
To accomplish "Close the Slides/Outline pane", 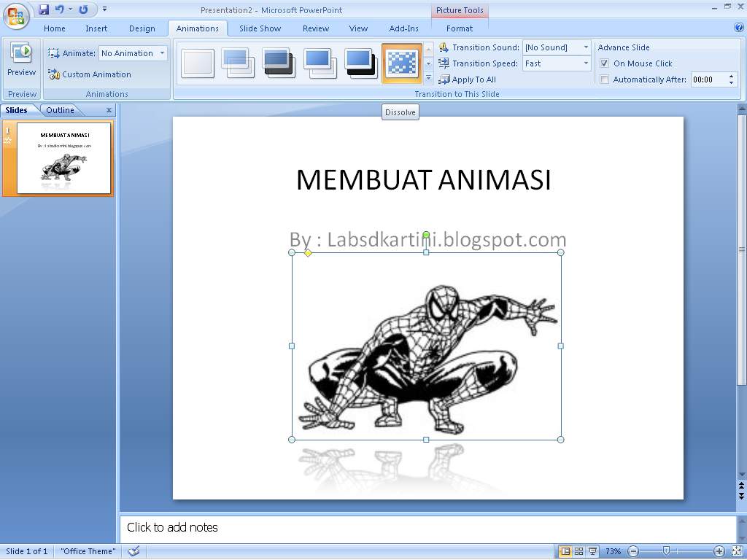I will [109, 110].
